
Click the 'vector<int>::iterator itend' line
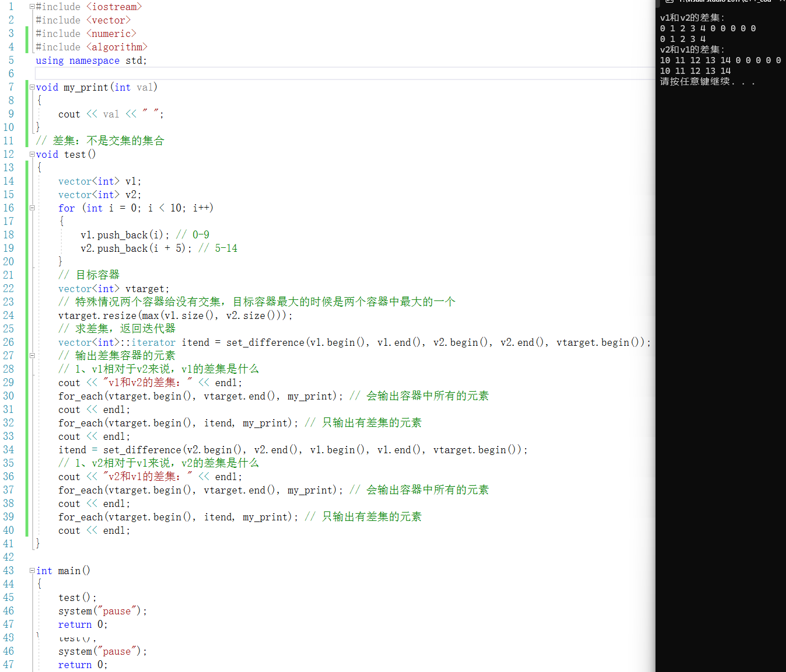coord(354,342)
